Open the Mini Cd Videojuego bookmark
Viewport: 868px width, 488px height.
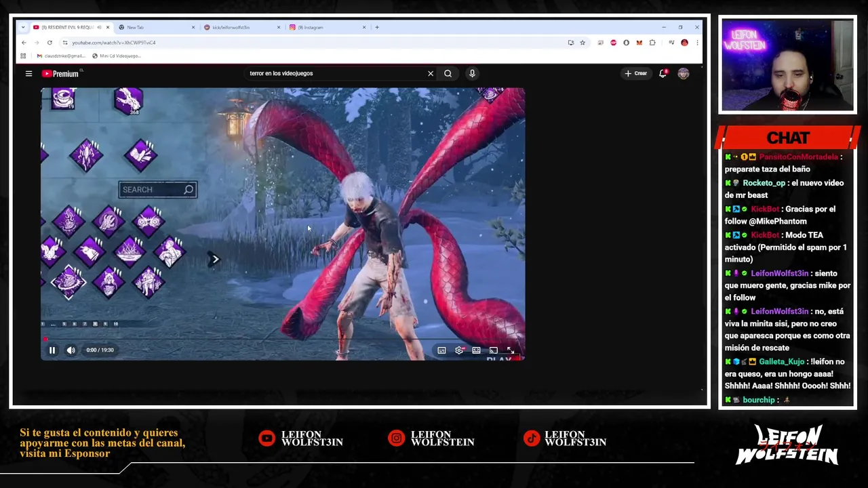(117, 56)
